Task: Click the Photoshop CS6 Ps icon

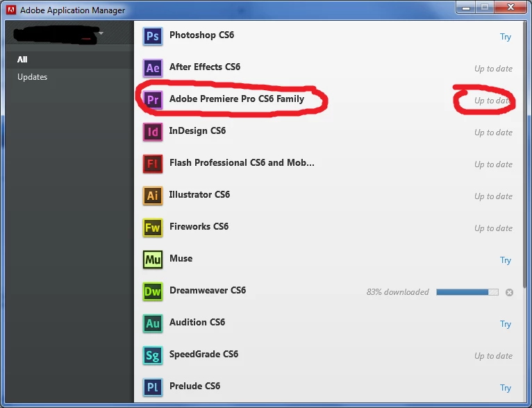Action: [153, 36]
